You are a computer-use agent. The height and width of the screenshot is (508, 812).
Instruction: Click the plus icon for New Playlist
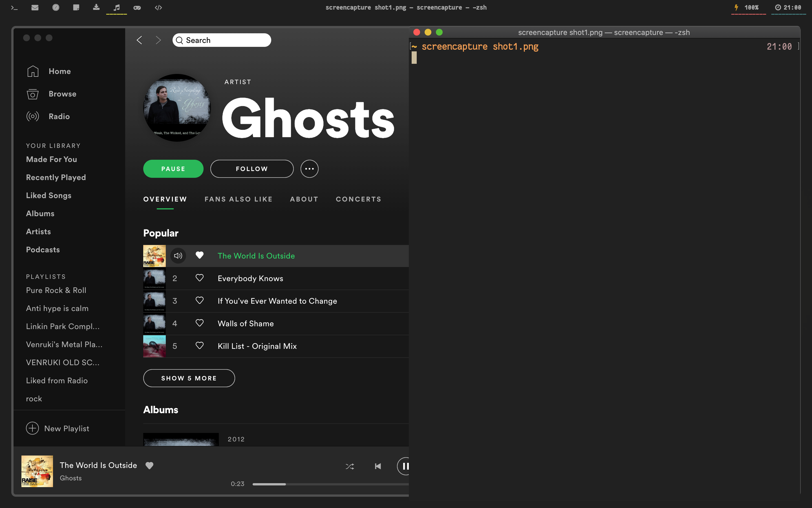coord(32,428)
